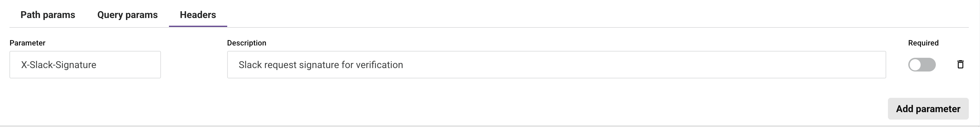980x127 pixels.
Task: Edit the header description text box
Action: [556, 65]
